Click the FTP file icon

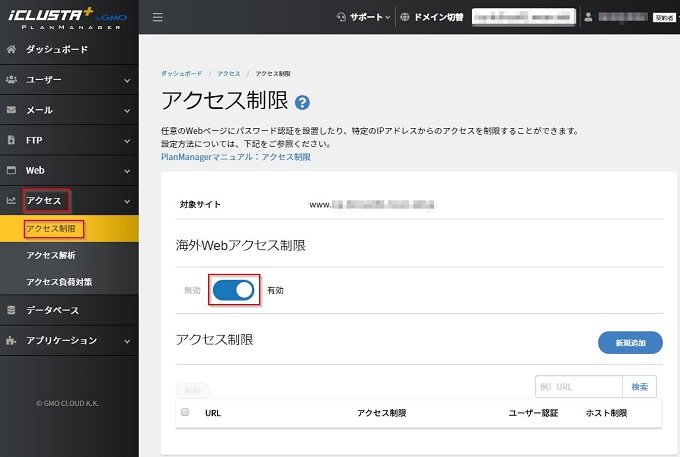point(12,140)
